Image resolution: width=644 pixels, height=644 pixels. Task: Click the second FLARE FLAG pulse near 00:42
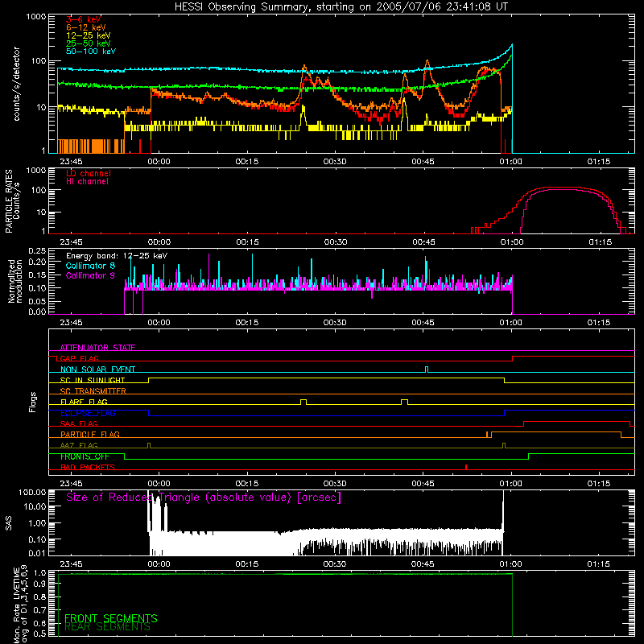(405, 402)
